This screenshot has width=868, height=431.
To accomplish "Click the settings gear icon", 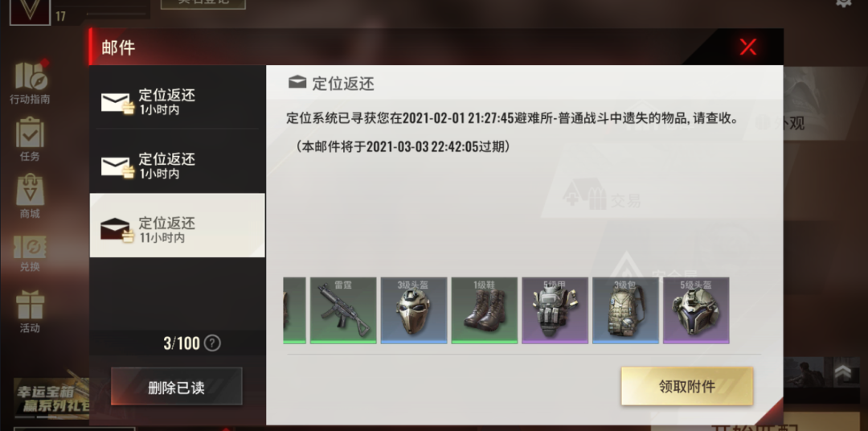I will 843,2.
